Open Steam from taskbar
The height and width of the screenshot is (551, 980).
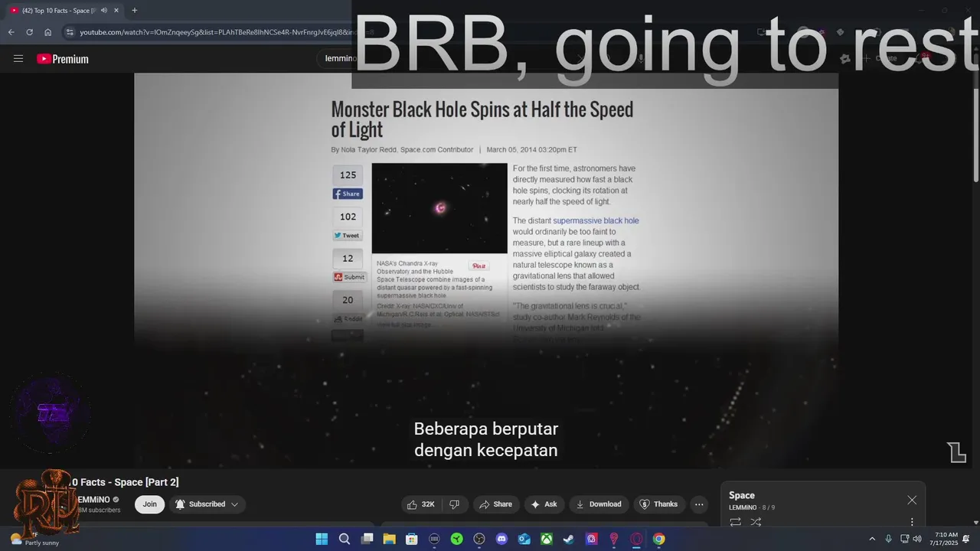pyautogui.click(x=569, y=539)
